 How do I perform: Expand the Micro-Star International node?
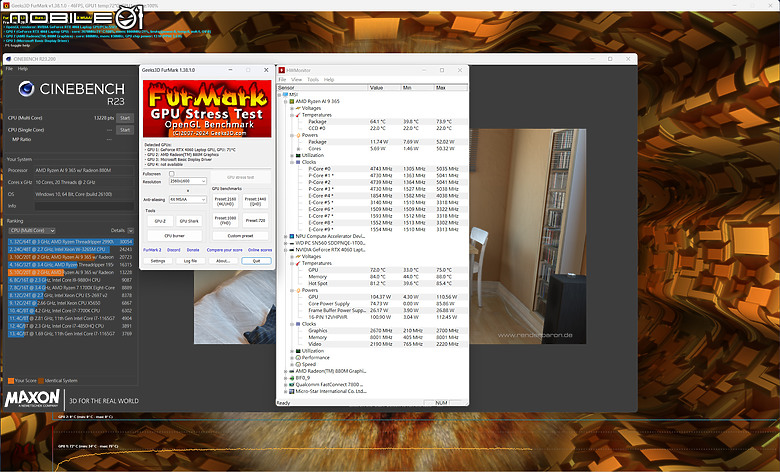click(x=286, y=392)
